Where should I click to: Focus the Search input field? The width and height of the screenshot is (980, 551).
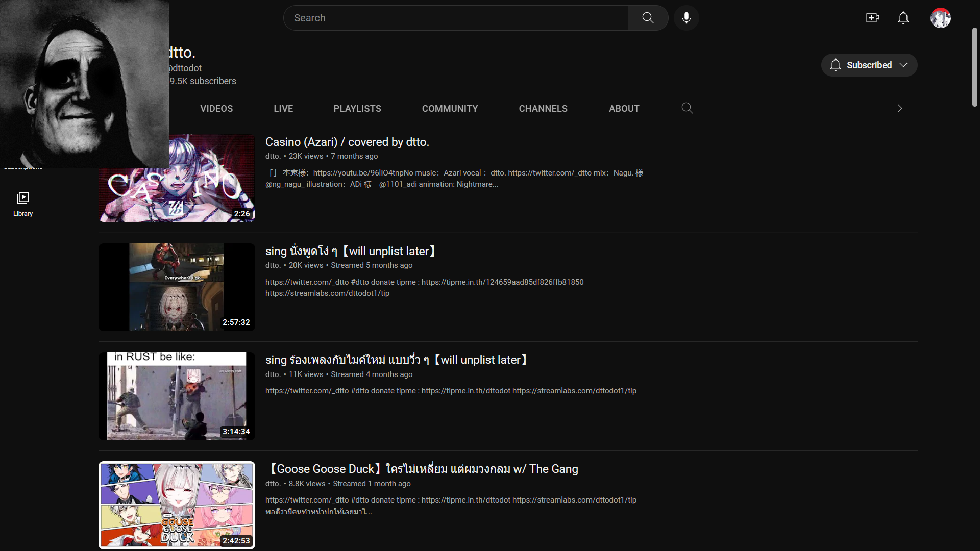pyautogui.click(x=455, y=18)
